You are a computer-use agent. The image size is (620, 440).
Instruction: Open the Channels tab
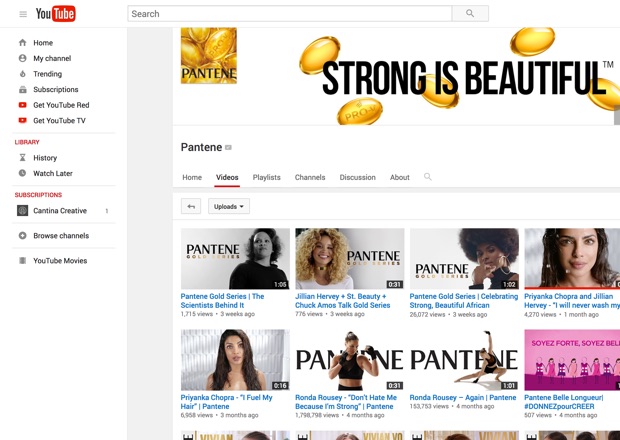pyautogui.click(x=310, y=178)
